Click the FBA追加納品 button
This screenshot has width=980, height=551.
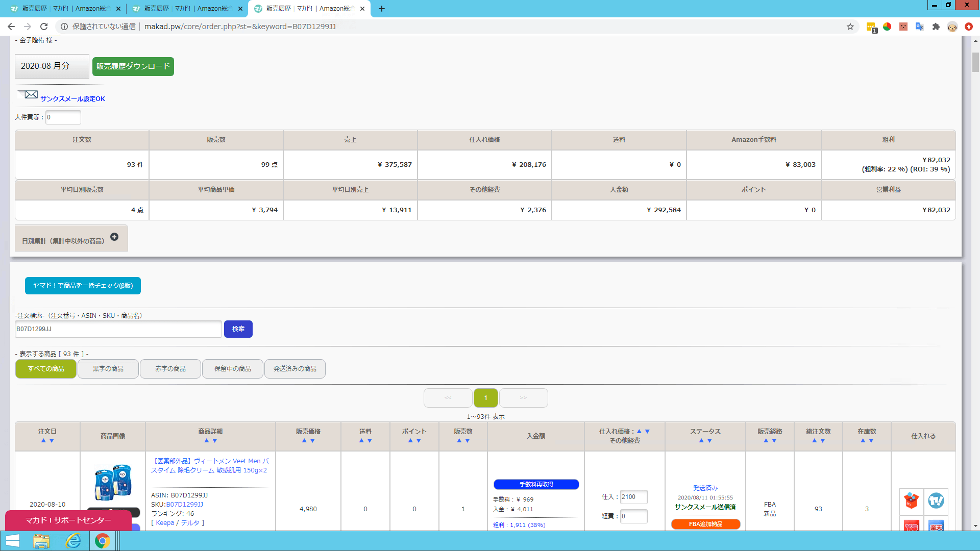coord(706,524)
